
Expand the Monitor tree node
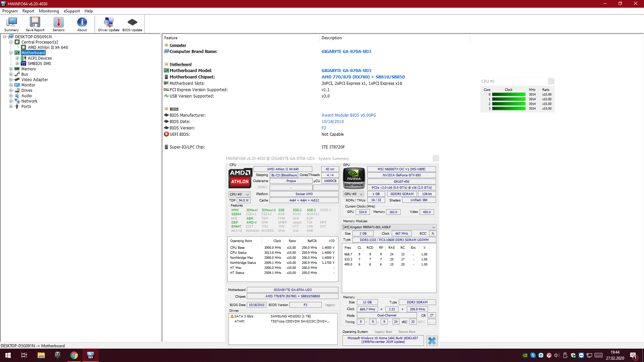click(x=11, y=85)
